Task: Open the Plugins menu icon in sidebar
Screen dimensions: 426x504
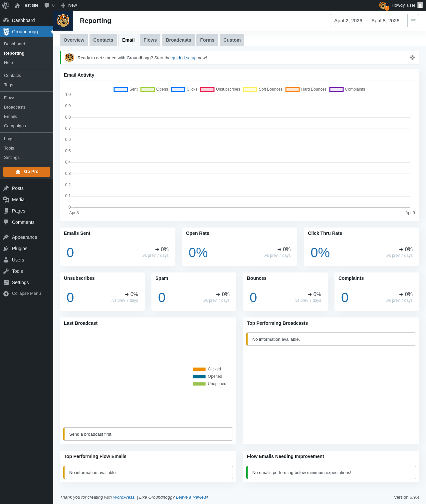Action: 6,249
